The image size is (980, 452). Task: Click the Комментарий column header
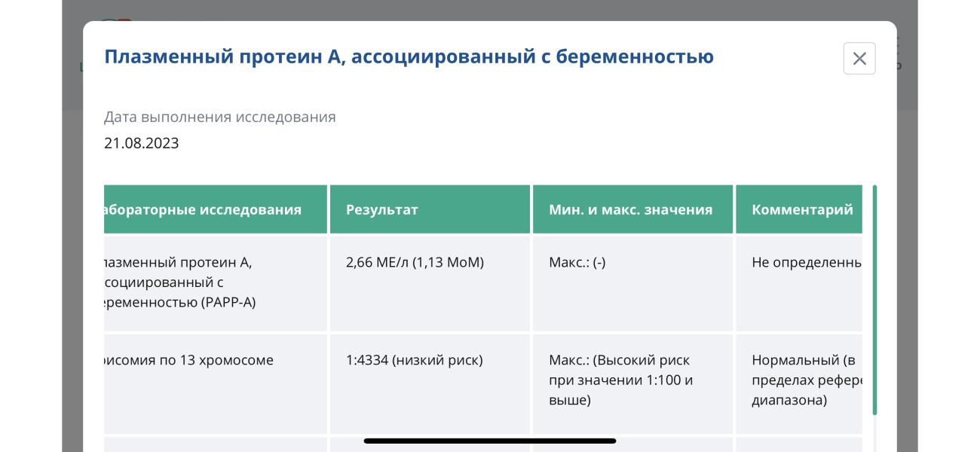[x=799, y=209]
